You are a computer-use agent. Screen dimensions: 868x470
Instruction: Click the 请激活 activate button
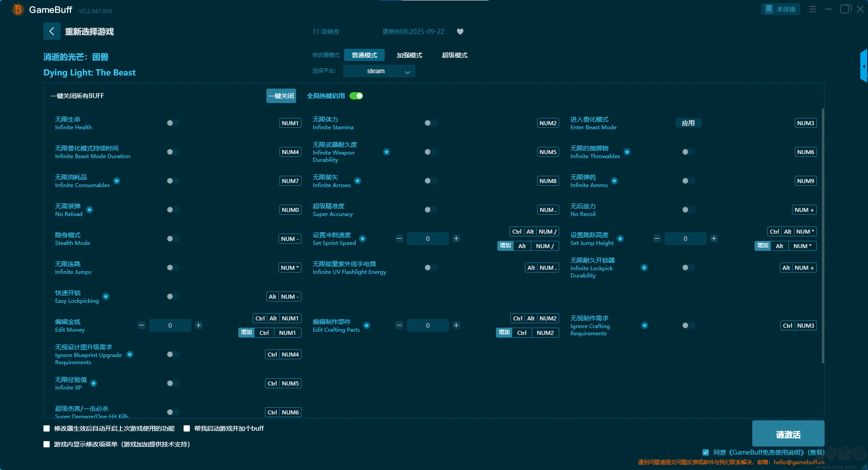click(x=788, y=433)
